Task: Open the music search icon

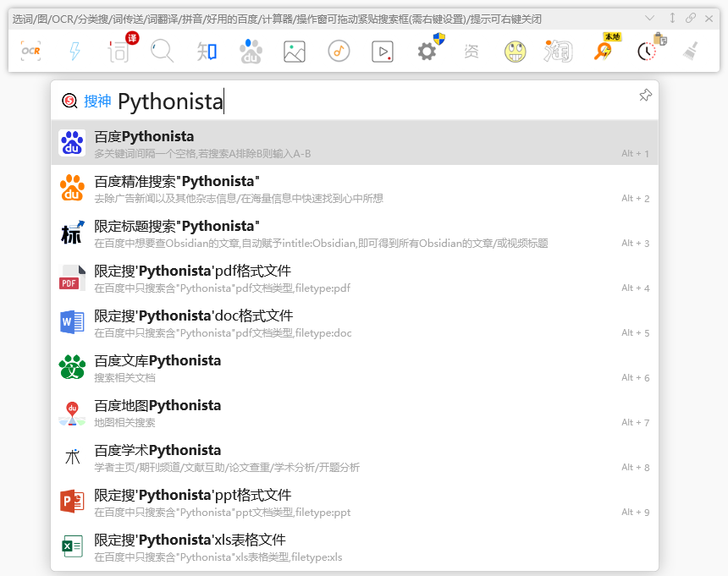Action: (339, 51)
